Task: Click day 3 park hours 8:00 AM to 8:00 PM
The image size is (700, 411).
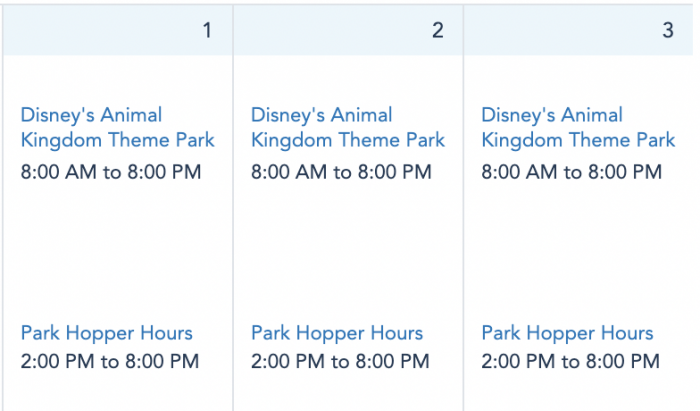Action: [571, 172]
